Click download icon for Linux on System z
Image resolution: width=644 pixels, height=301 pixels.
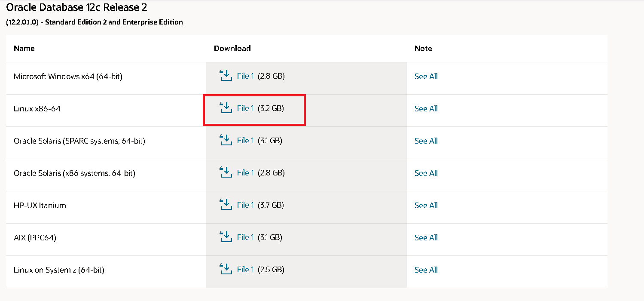click(226, 269)
